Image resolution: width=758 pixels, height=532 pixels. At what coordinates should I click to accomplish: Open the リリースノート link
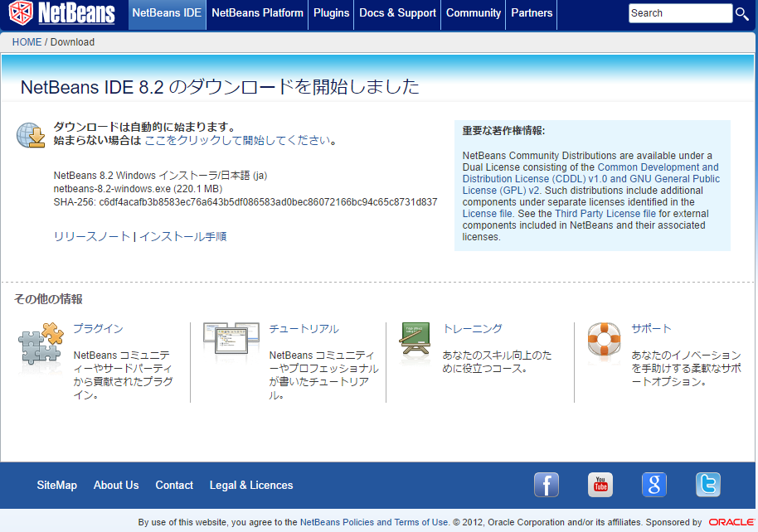[x=92, y=236]
